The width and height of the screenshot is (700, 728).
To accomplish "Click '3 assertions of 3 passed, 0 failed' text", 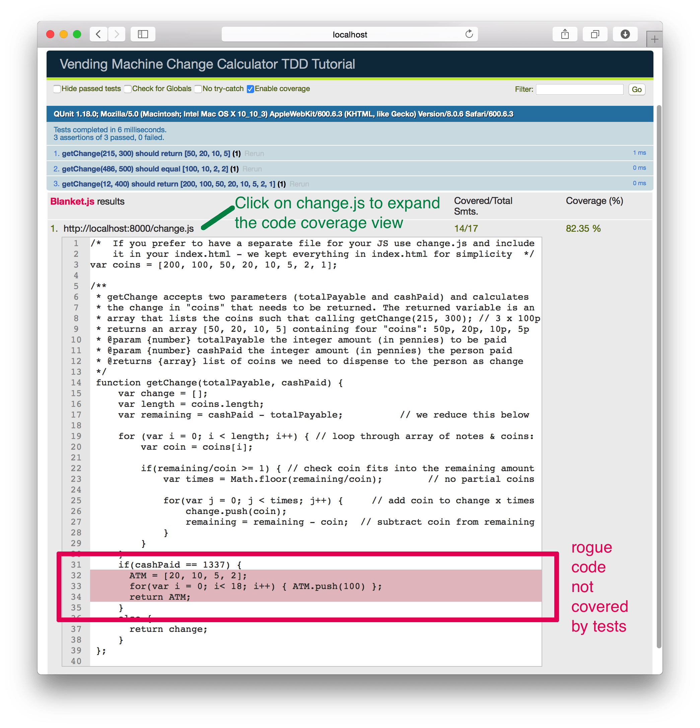I will click(109, 137).
